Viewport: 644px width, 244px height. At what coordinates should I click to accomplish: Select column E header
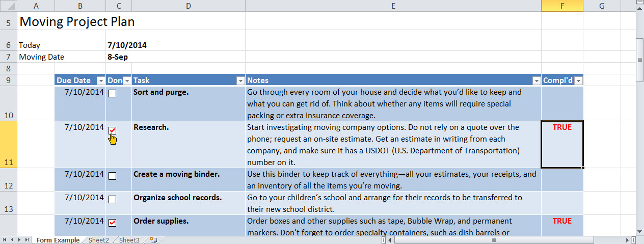[393, 6]
